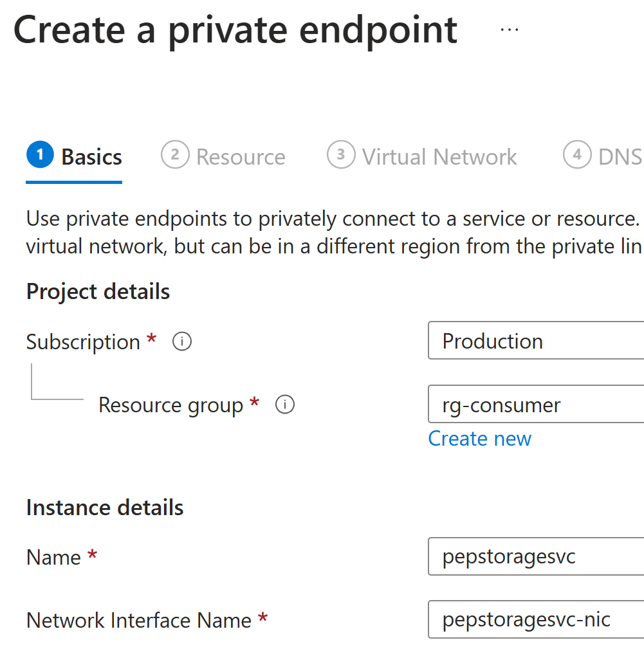The image size is (644, 647).
Task: Click the step 3 Virtual Network circle icon
Action: pos(341,155)
